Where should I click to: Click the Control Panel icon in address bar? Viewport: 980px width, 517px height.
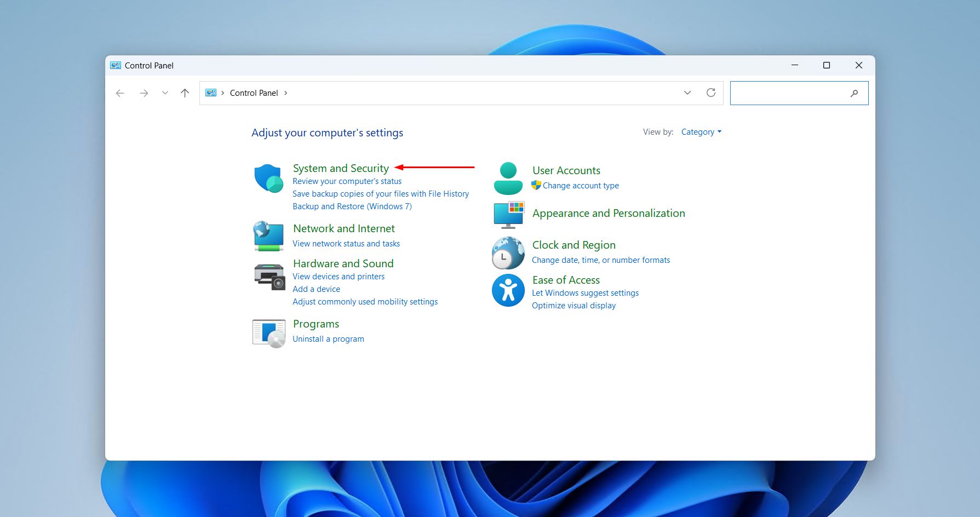pos(211,93)
